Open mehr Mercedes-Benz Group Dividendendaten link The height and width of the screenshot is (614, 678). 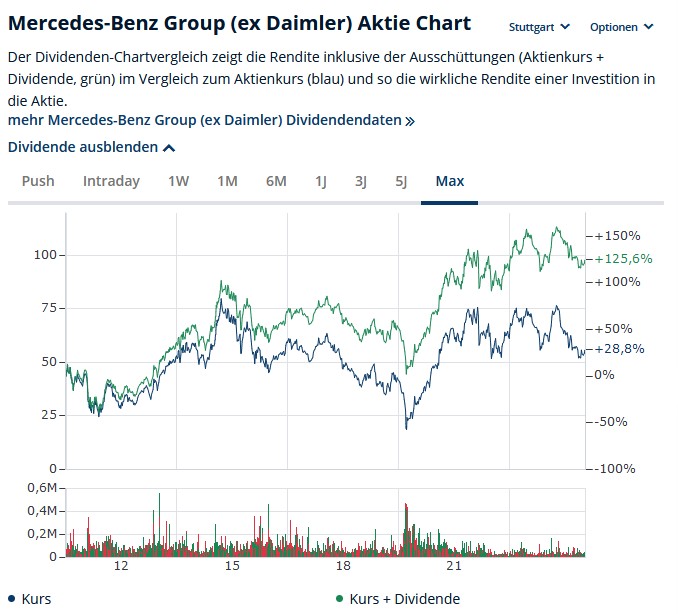pyautogui.click(x=204, y=120)
